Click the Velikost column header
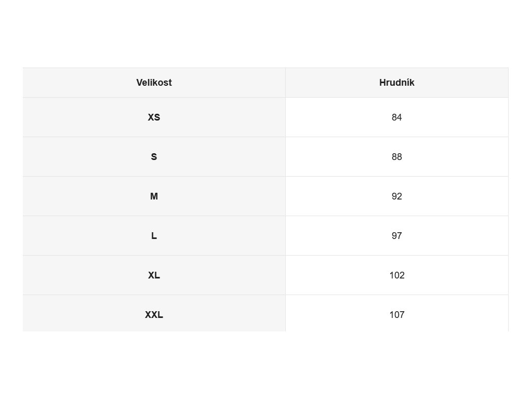This screenshot has height=399, width=532. point(154,83)
